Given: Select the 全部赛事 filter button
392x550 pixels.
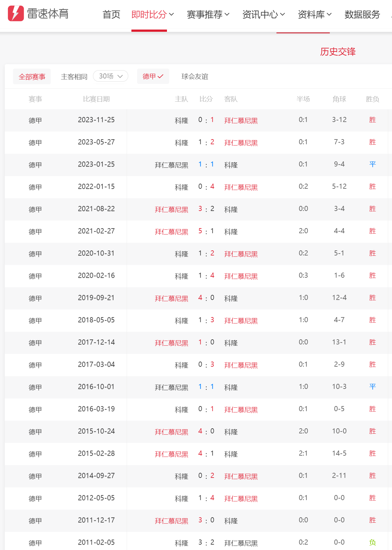Looking at the screenshot, I should [x=32, y=77].
